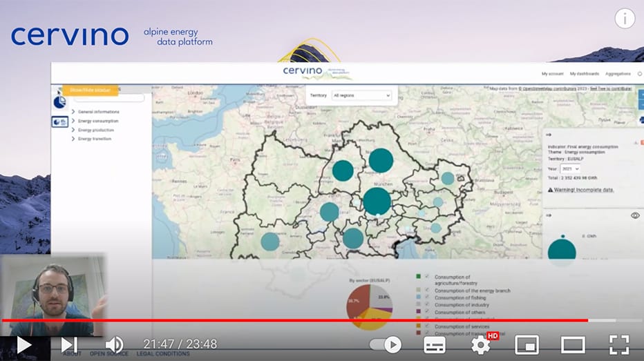Open the Territory dropdown 'All regions'
This screenshot has height=361, width=644.
coord(361,95)
